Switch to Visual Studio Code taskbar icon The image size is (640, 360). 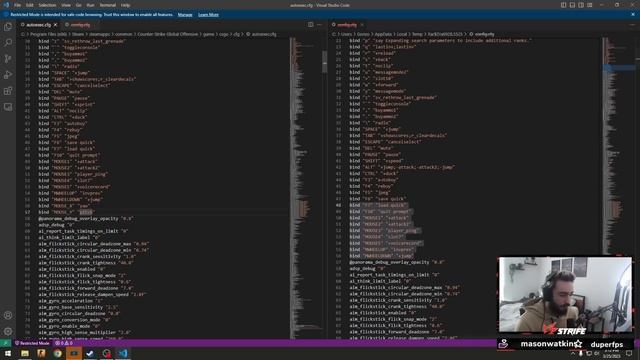[x=123, y=353]
